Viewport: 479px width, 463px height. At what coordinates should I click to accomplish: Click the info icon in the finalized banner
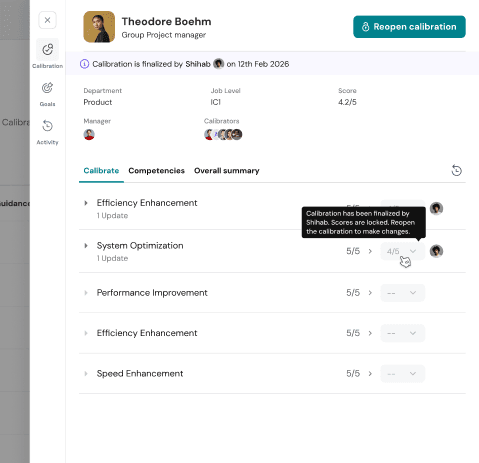coord(84,64)
